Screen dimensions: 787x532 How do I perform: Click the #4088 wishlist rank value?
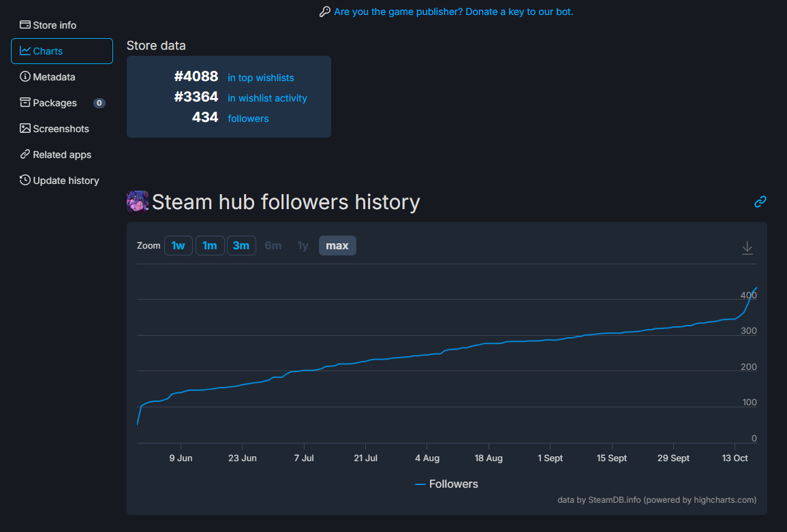click(196, 76)
